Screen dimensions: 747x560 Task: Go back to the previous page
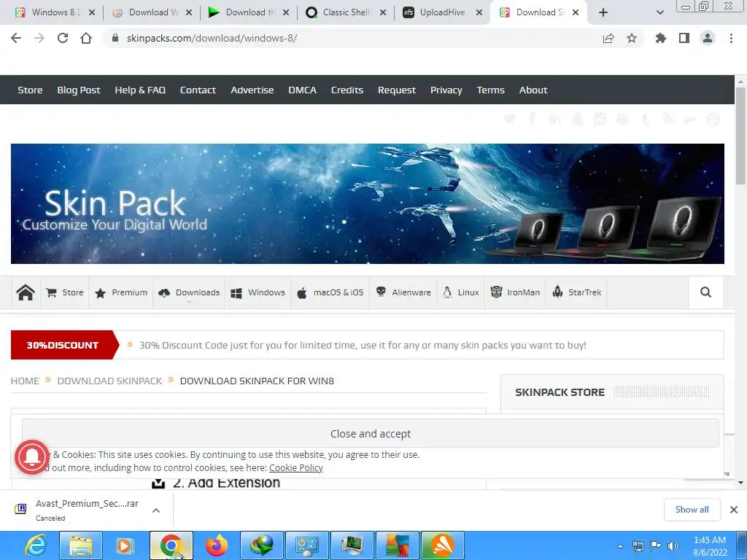16,38
